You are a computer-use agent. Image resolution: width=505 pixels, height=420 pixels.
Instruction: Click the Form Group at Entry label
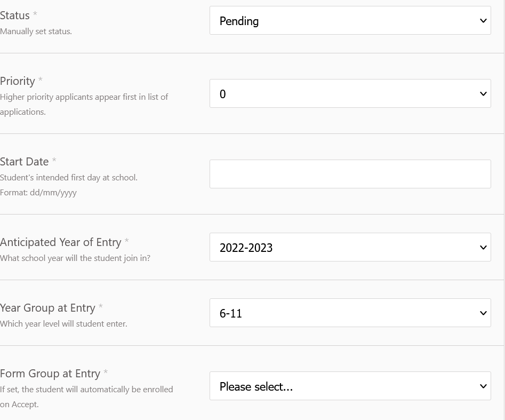pos(50,374)
